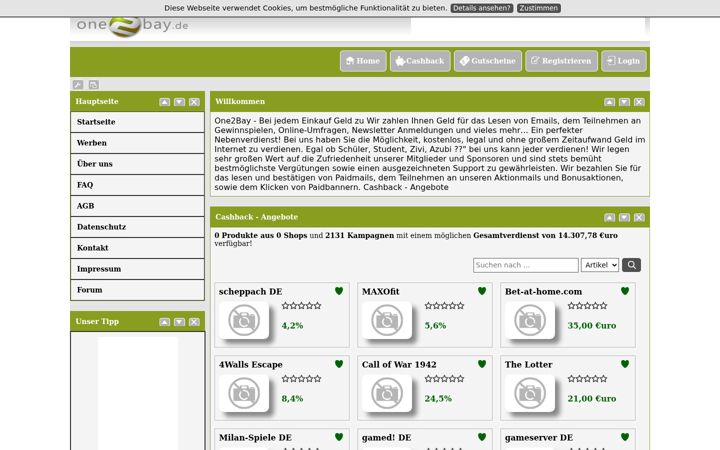The height and width of the screenshot is (450, 720).
Task: Favorite gamed! DE with heart icon
Action: coord(482,437)
